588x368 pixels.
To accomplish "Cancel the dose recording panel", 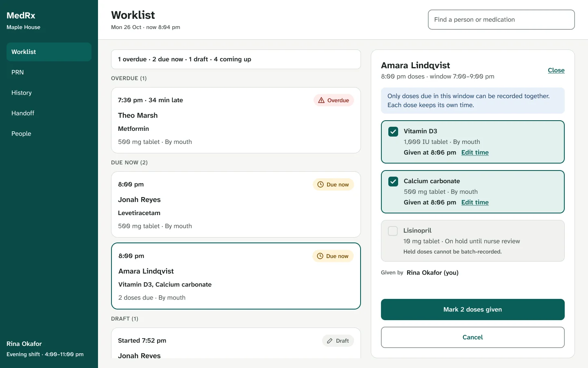I will click(x=473, y=337).
